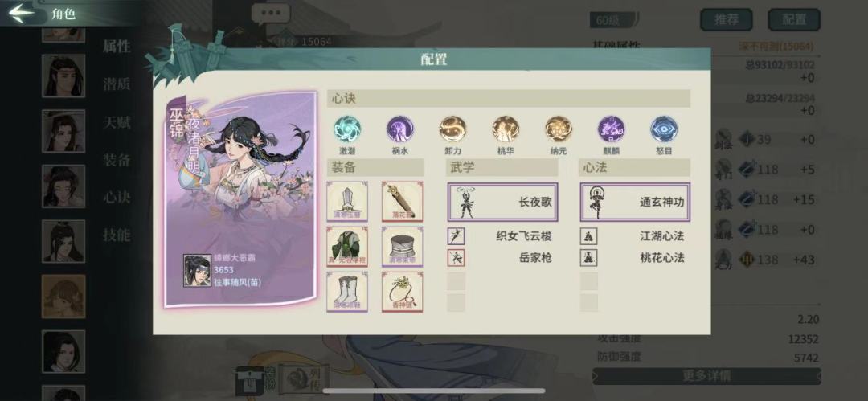Switch to the 天赋 tab
This screenshot has height=401, width=868.
click(117, 122)
